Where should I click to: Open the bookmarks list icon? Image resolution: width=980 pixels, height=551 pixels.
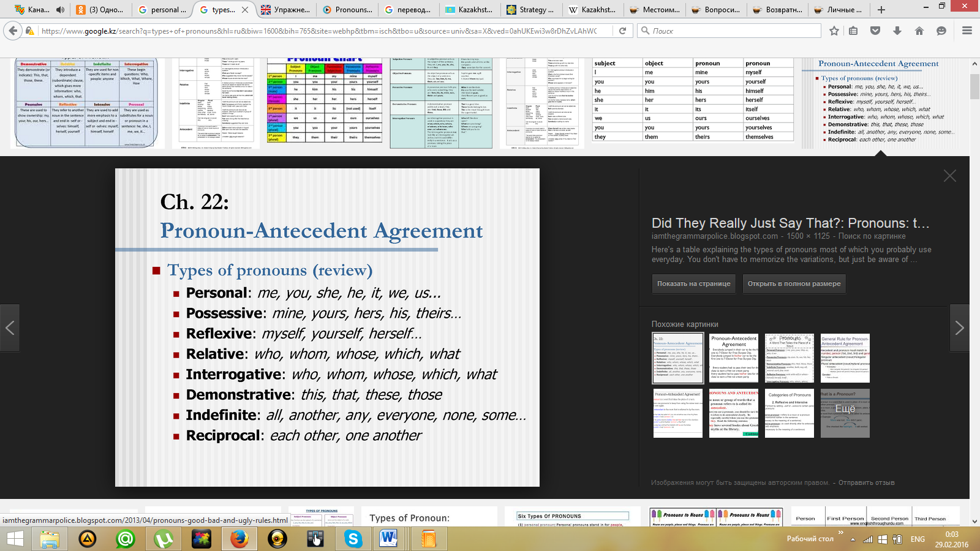[853, 31]
